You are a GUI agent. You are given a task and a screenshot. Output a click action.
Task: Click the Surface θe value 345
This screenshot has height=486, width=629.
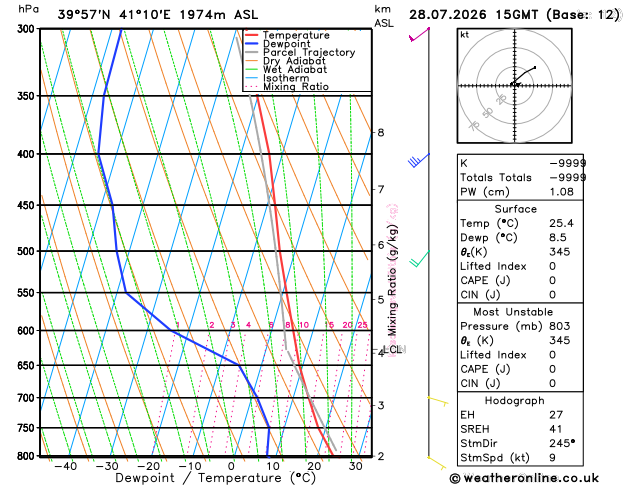pyautogui.click(x=560, y=252)
